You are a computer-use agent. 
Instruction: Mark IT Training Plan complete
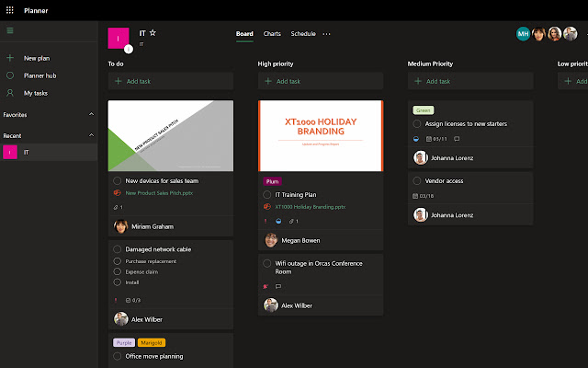tap(267, 194)
